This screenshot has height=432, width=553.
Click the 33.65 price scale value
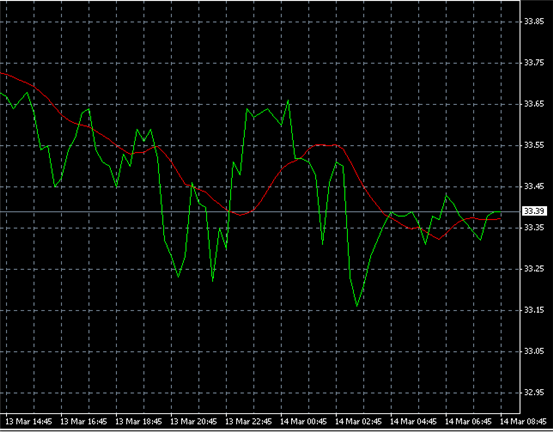pos(534,104)
